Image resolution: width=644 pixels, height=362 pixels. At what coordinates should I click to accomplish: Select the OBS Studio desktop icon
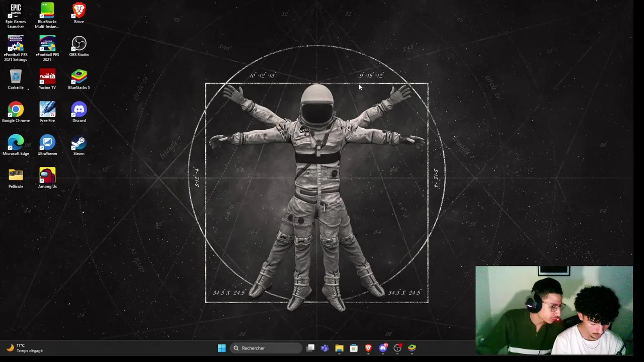coord(79,46)
